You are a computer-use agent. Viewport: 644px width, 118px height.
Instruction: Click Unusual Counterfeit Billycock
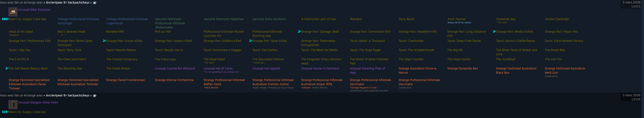[x=175, y=68]
